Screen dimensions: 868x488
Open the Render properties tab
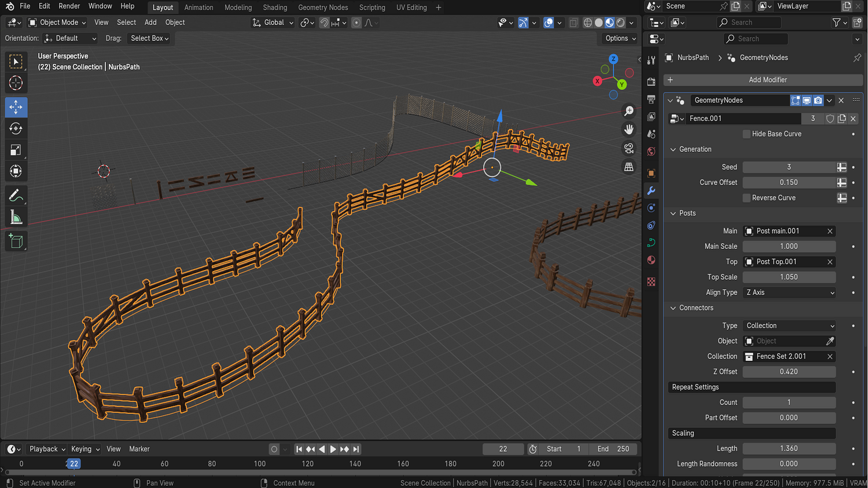pyautogui.click(x=652, y=82)
